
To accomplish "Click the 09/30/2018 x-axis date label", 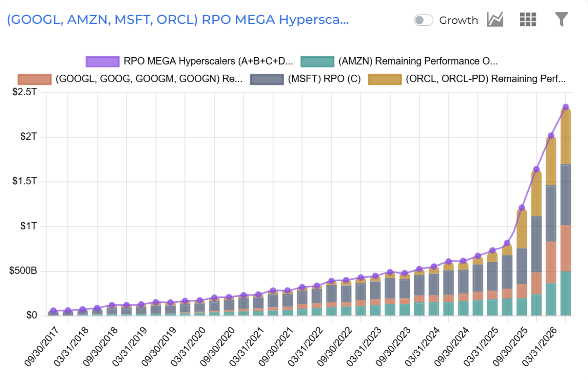I will point(100,347).
